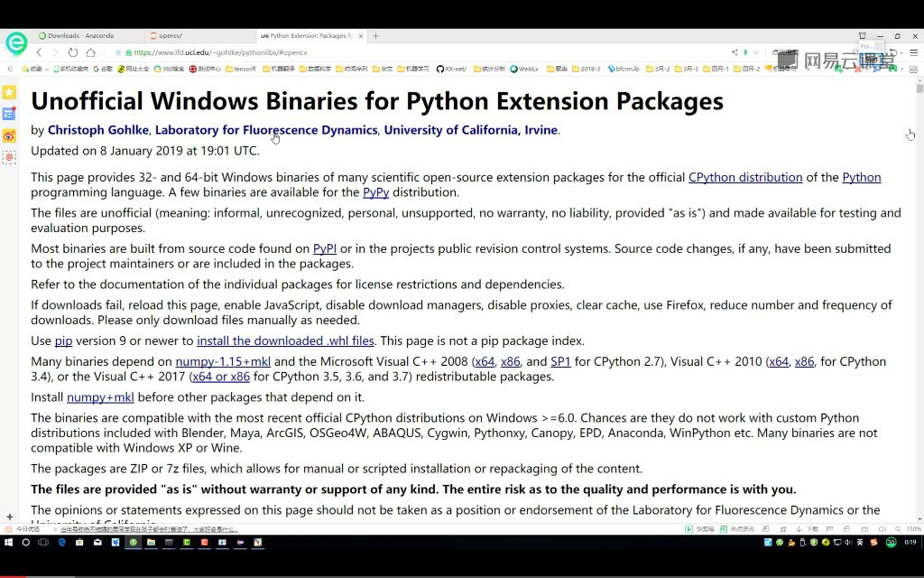Click the forward navigation arrow

pyautogui.click(x=55, y=52)
